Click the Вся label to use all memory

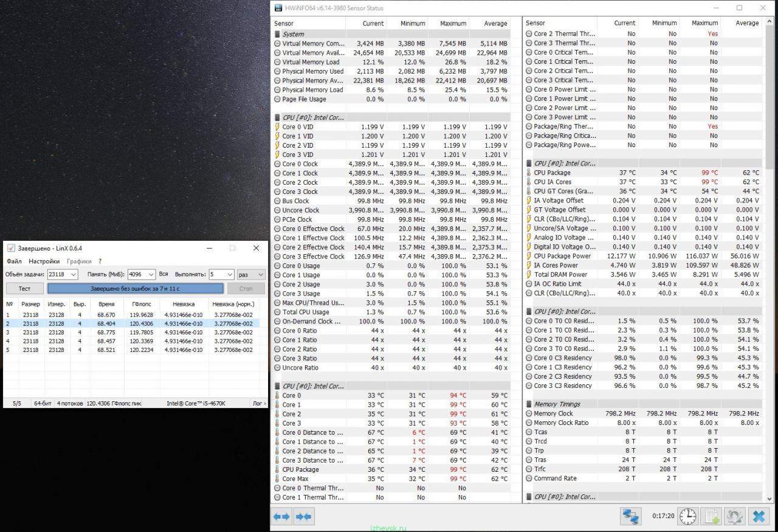point(164,274)
